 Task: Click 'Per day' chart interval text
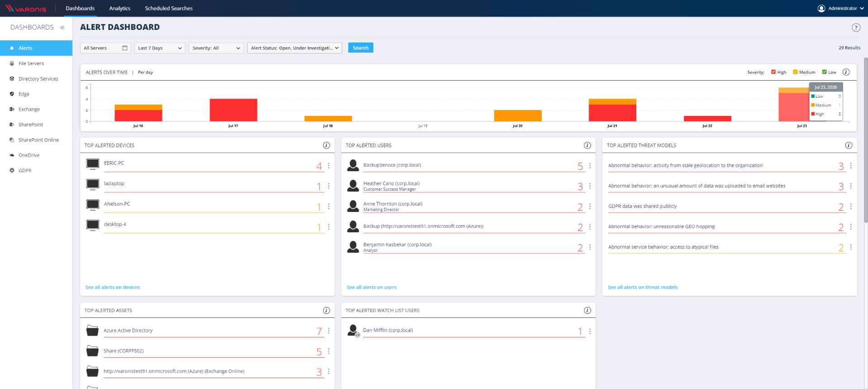(x=145, y=72)
